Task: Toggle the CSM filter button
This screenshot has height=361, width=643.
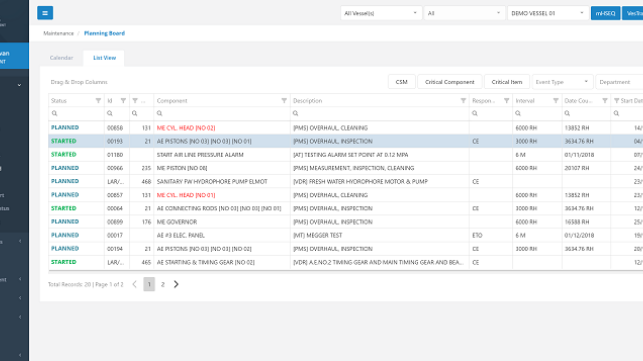Action: tap(401, 82)
